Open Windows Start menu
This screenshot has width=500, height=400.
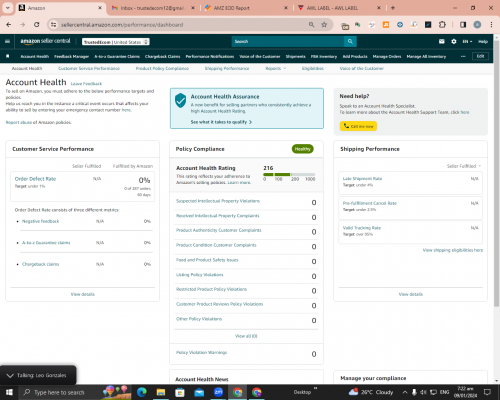(9, 392)
